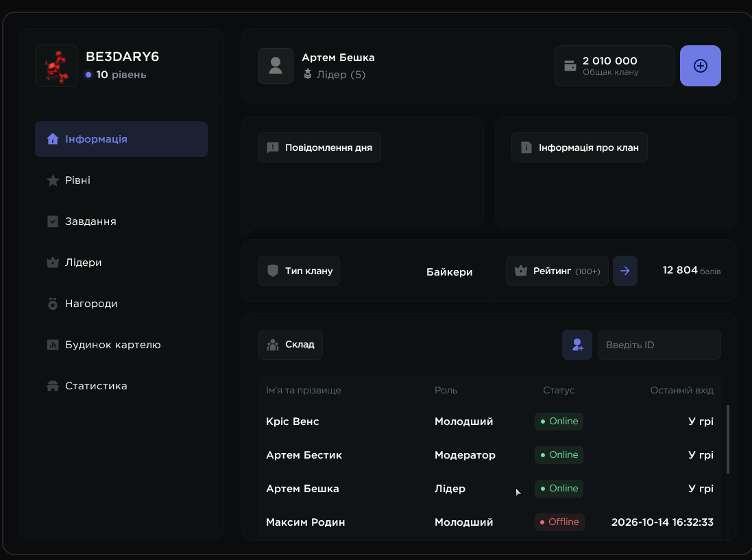Click the wallet icon of clan fund
The image size is (752, 560).
[570, 66]
